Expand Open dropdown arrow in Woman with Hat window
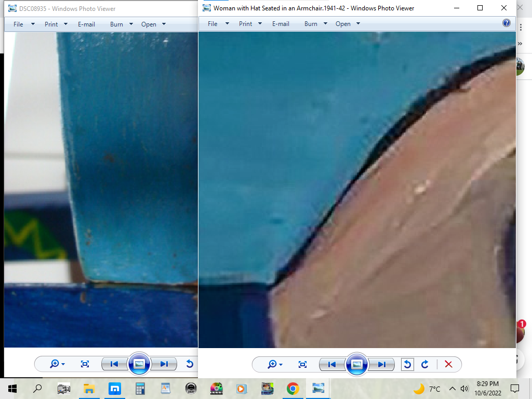This screenshot has width=532, height=399. [x=358, y=24]
